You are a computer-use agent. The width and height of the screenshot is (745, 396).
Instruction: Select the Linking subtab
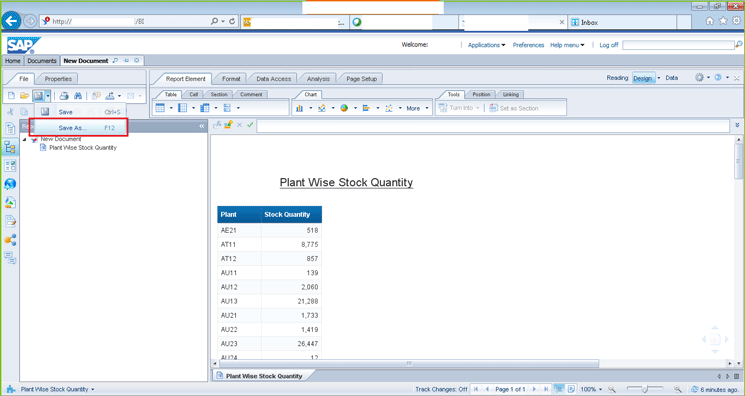click(x=511, y=95)
